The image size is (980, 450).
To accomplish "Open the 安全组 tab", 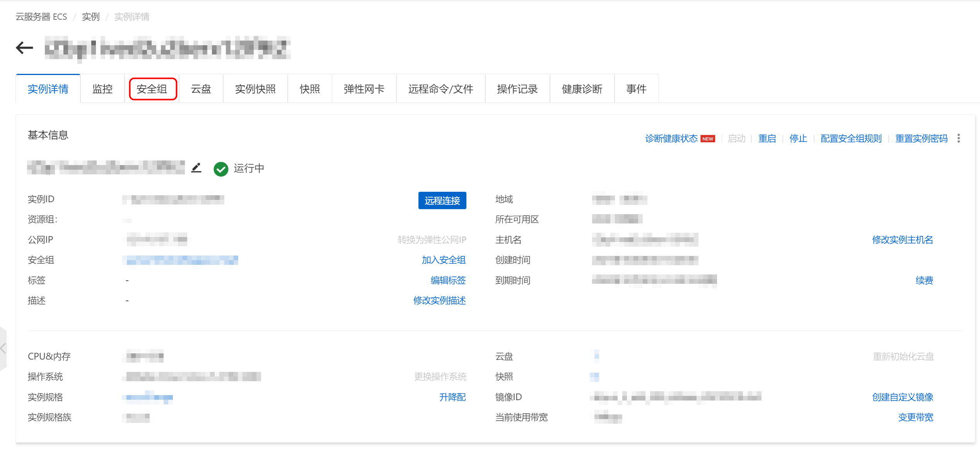I will click(x=152, y=89).
